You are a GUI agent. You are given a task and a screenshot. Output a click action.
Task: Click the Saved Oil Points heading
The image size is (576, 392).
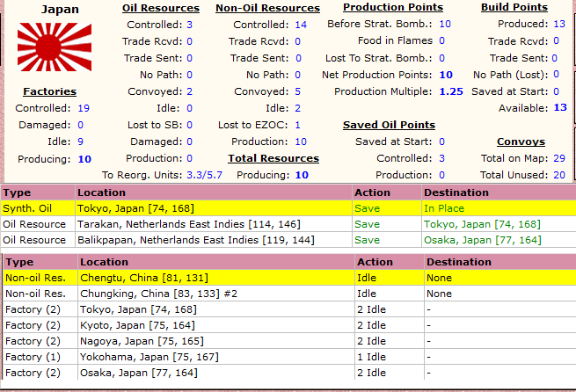[x=389, y=125]
